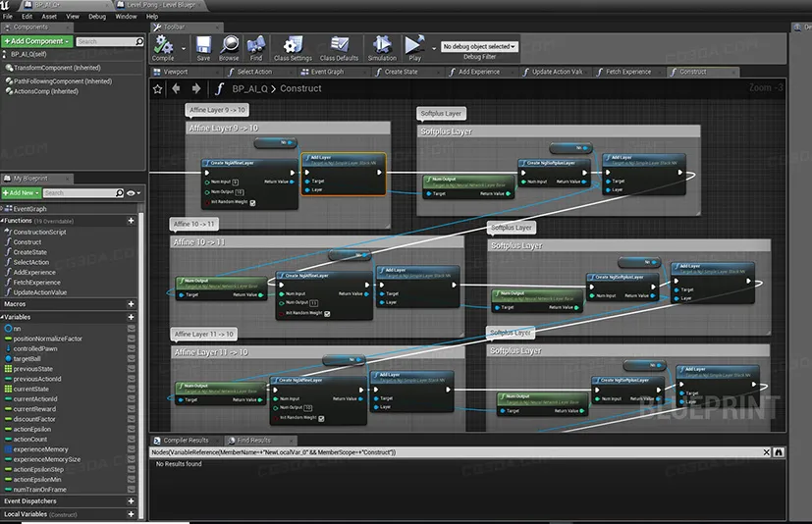Click the search icon in Components panel
Image resolution: width=812 pixels, height=524 pixels.
(138, 41)
